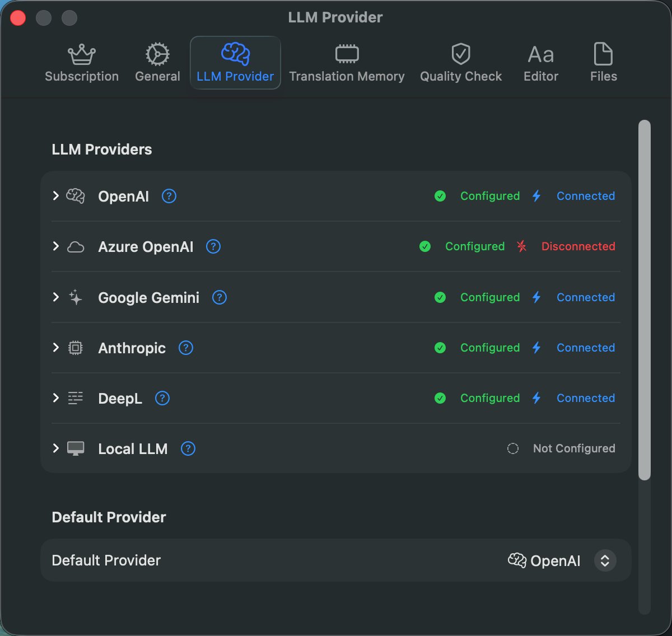Click the Anthropic chip icon
The height and width of the screenshot is (636, 672).
(x=76, y=348)
